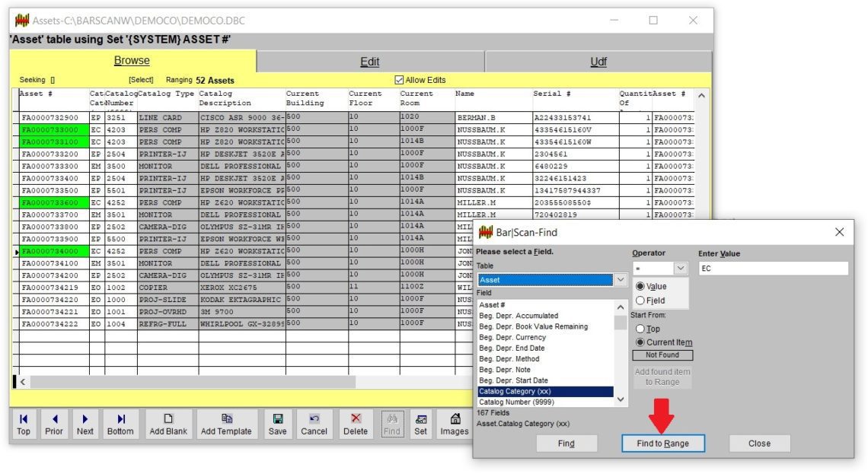Image resolution: width=868 pixels, height=474 pixels.
Task: Choose Field radio button option
Action: tap(640, 301)
